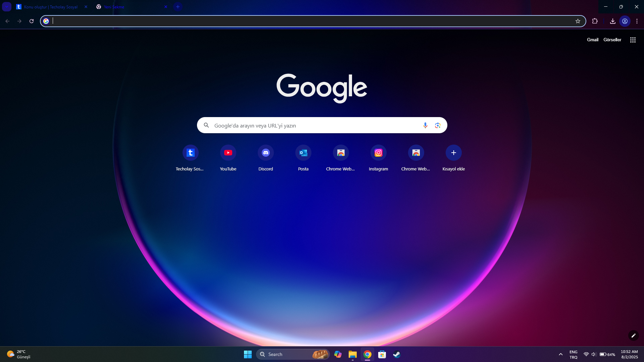Click the magnifier icon in search box

pos(206,125)
